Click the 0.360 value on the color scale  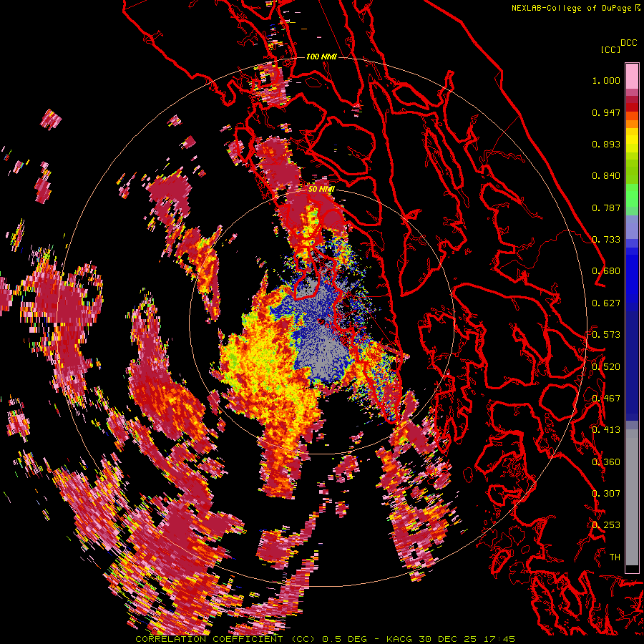[x=606, y=462]
